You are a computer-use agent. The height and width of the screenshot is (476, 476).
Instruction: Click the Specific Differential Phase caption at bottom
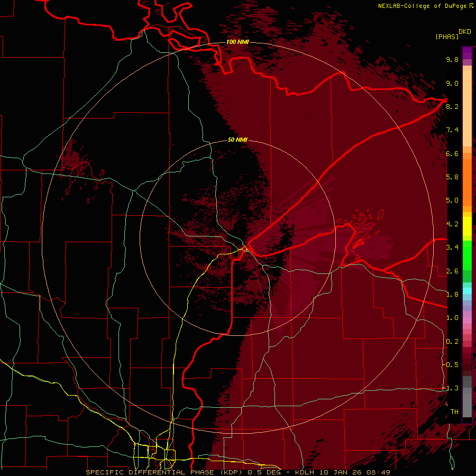[x=237, y=472]
